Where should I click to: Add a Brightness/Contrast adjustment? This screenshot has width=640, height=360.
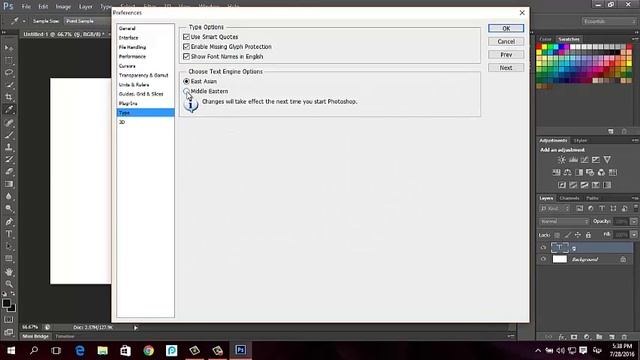pyautogui.click(x=562, y=160)
